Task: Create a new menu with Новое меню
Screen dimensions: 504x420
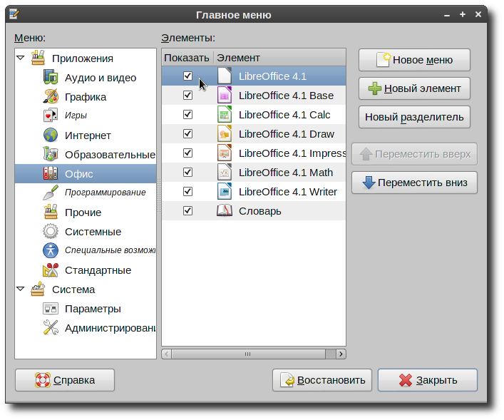Action: [x=414, y=60]
